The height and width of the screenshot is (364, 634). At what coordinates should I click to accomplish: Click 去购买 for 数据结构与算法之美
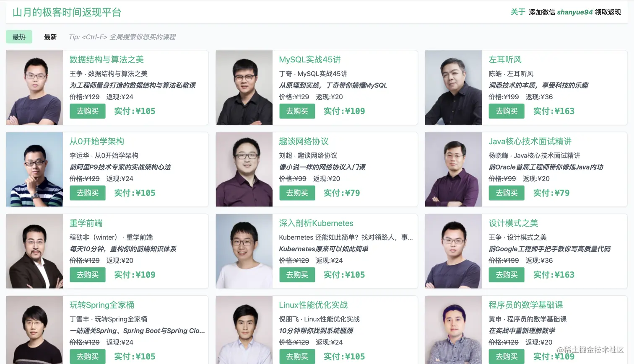click(88, 111)
